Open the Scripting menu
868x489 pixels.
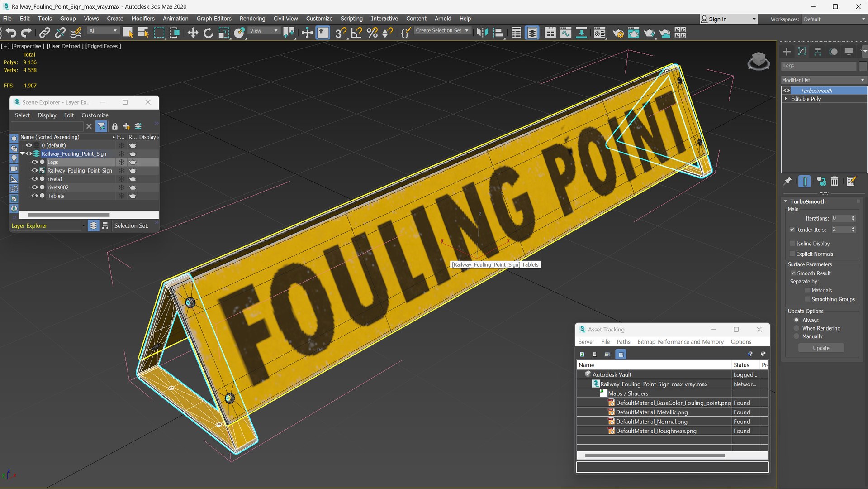tap(351, 19)
